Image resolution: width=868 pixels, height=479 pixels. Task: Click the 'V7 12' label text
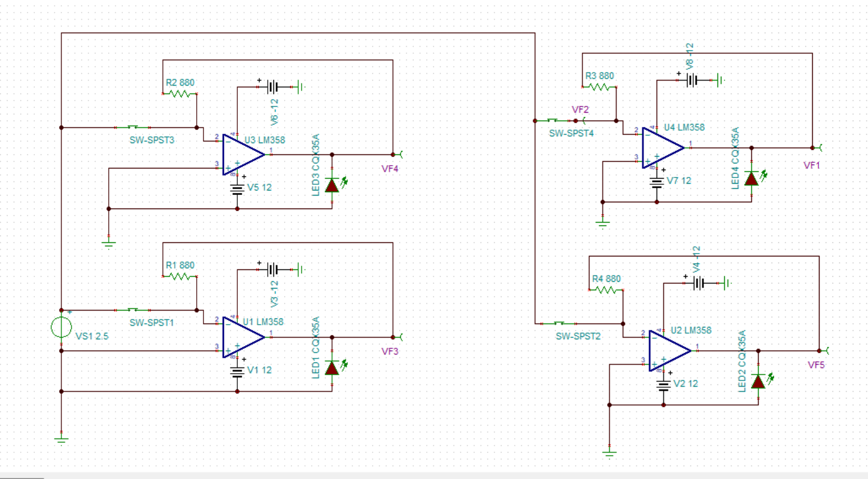(679, 181)
